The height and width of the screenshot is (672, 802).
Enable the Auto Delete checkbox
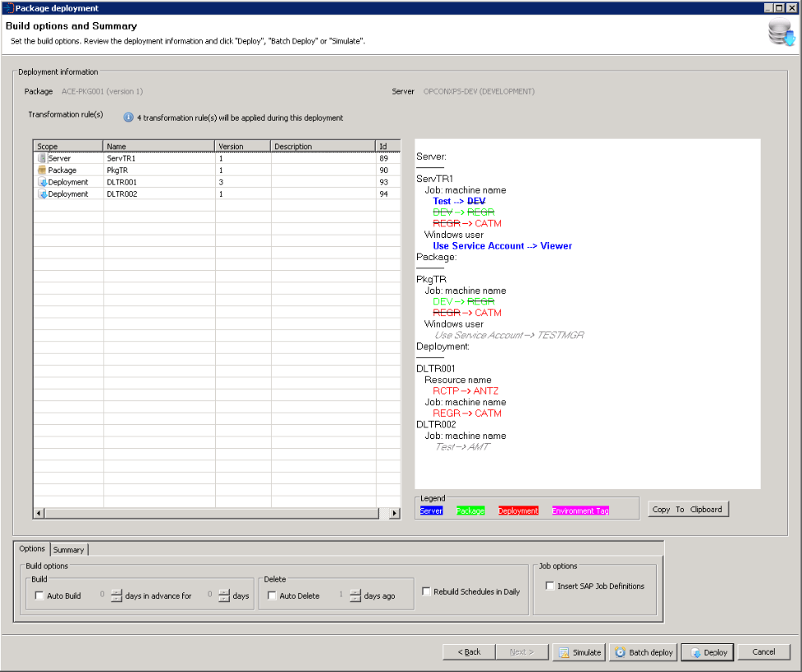click(272, 596)
